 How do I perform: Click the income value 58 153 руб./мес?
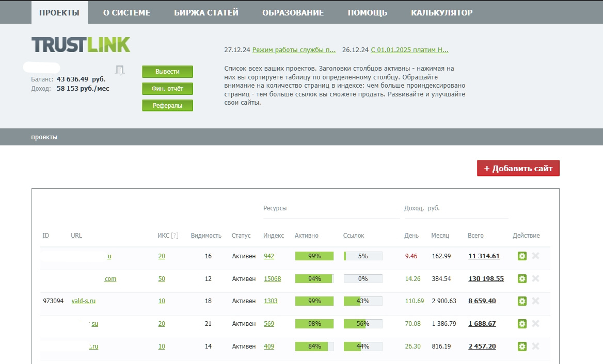[x=83, y=88]
